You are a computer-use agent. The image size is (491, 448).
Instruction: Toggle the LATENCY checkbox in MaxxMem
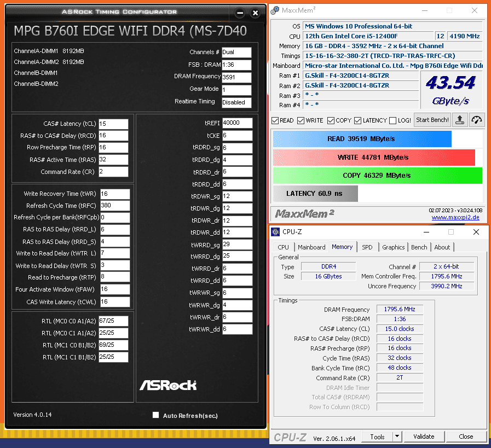(357, 120)
